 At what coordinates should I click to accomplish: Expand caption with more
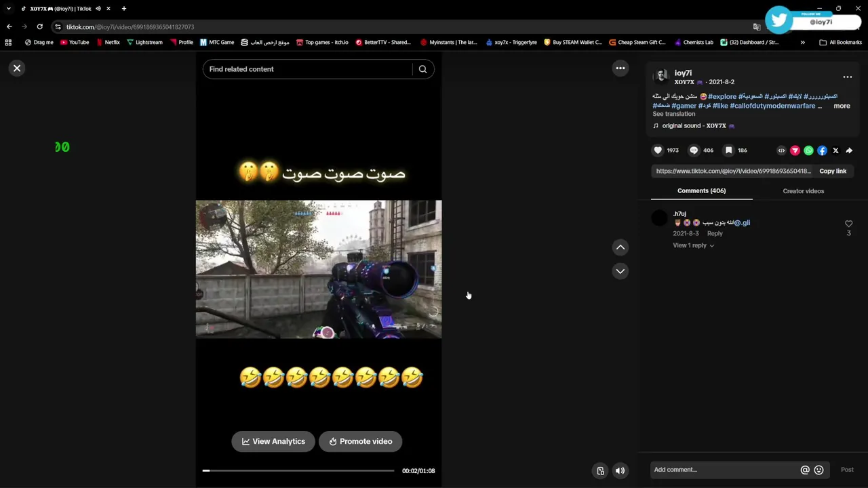click(842, 106)
